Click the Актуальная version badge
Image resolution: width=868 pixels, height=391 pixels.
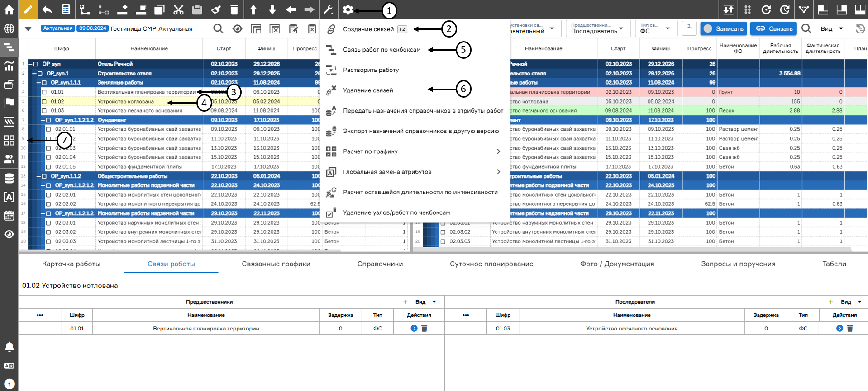coord(57,28)
